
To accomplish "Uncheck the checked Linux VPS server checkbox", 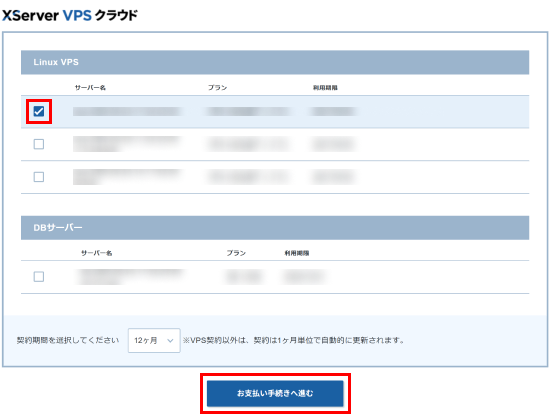I will [39, 112].
